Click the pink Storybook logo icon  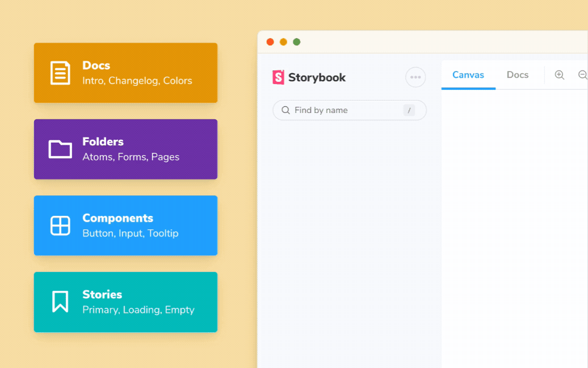pyautogui.click(x=278, y=77)
